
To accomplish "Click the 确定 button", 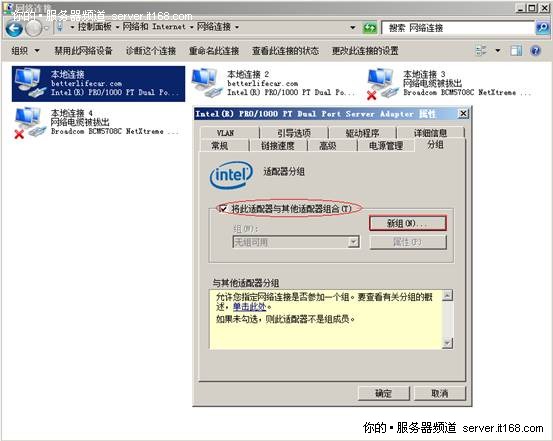I will tap(384, 393).
